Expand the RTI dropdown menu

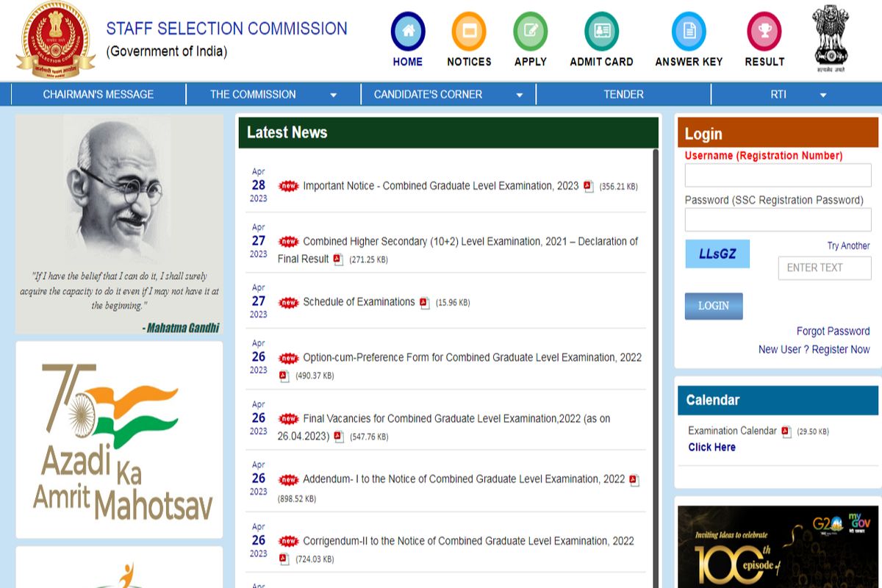click(797, 94)
